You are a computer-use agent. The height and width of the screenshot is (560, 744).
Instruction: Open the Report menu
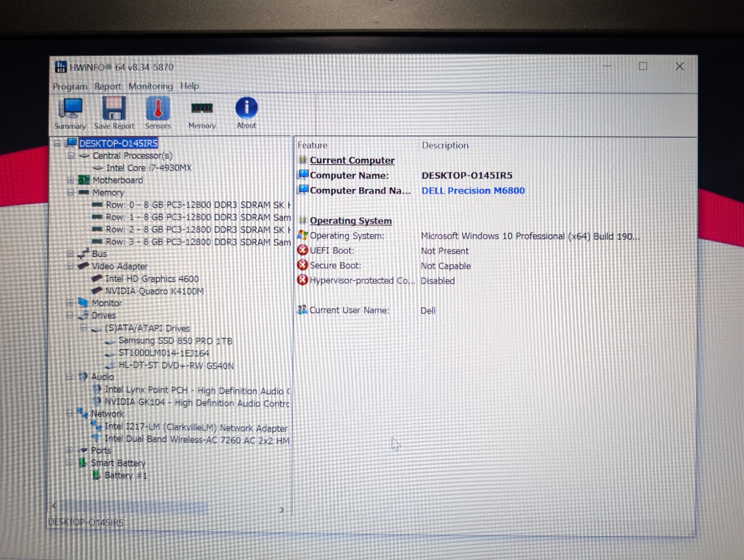107,86
